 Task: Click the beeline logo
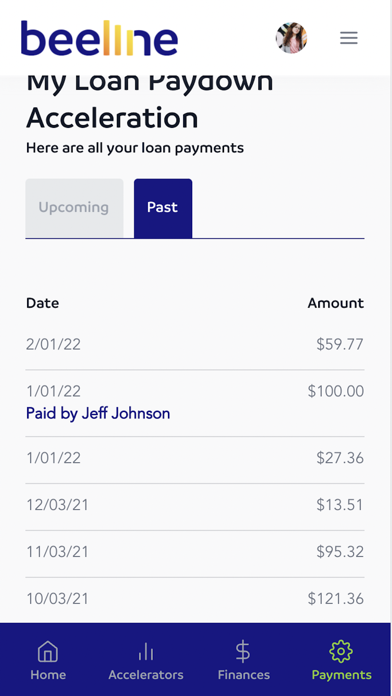(99, 38)
